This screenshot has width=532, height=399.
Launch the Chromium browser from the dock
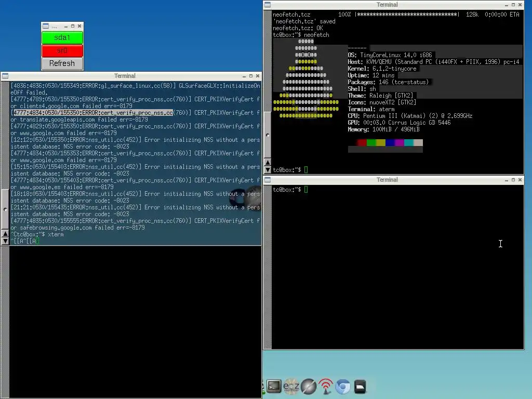(343, 387)
